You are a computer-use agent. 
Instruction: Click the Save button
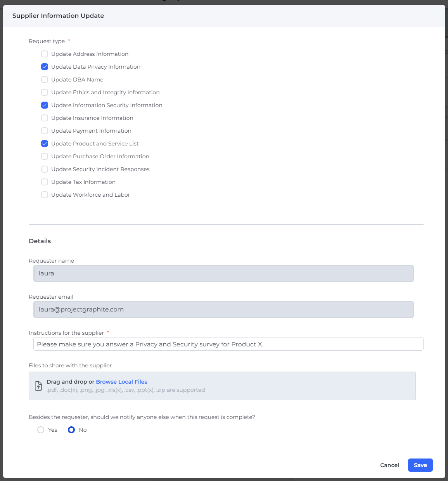click(x=420, y=465)
